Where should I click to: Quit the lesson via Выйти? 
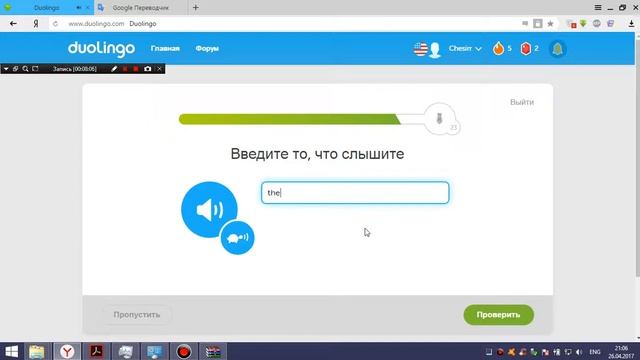pos(522,102)
